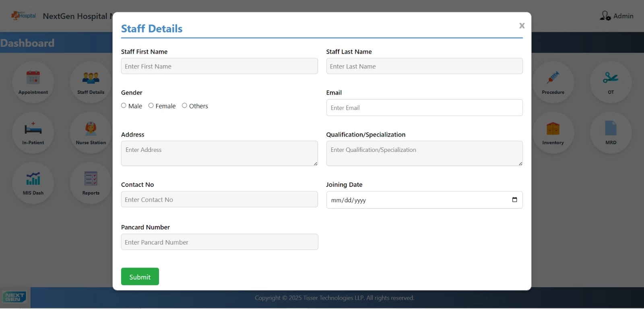Select the Female gender option

pyautogui.click(x=151, y=106)
